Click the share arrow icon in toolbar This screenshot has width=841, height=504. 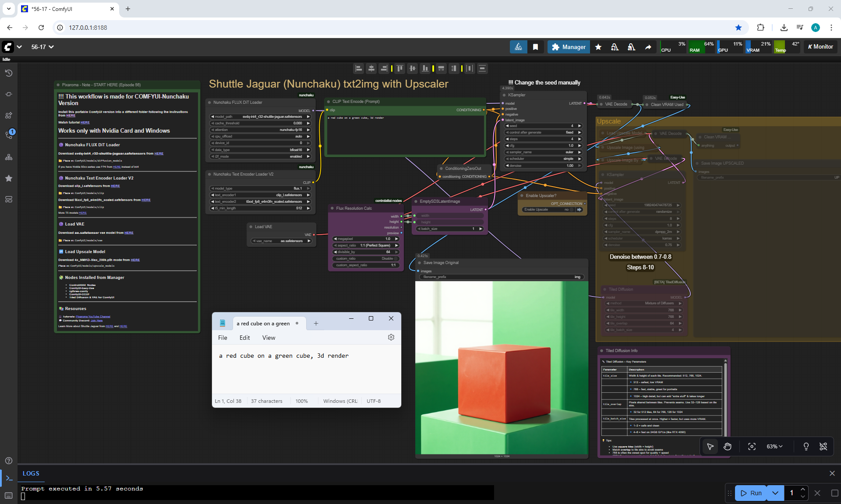pyautogui.click(x=648, y=47)
